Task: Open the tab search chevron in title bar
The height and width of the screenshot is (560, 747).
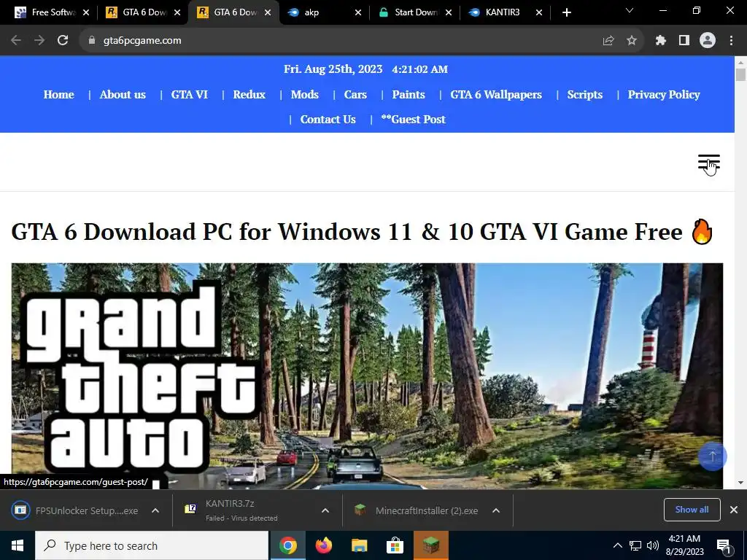Action: (x=630, y=10)
